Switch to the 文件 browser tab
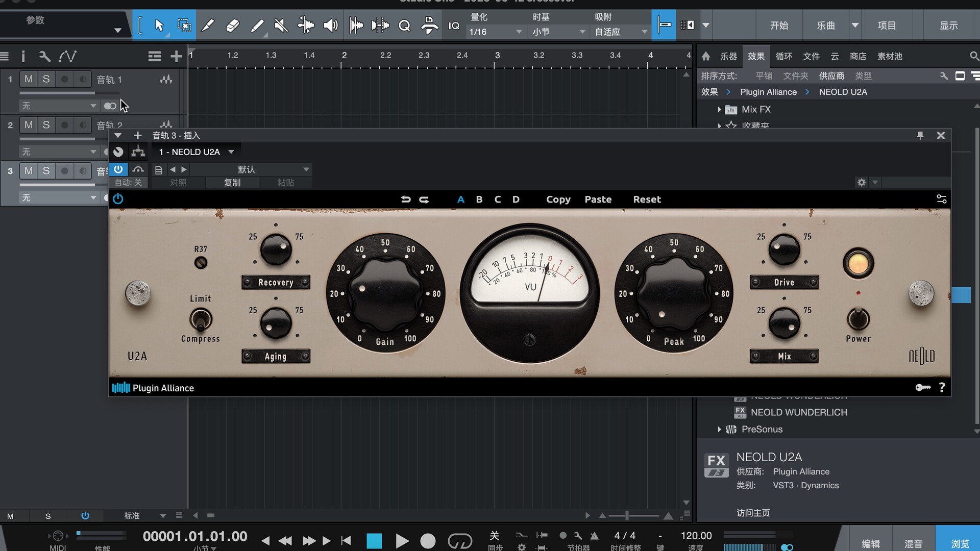The image size is (980, 551). 811,56
